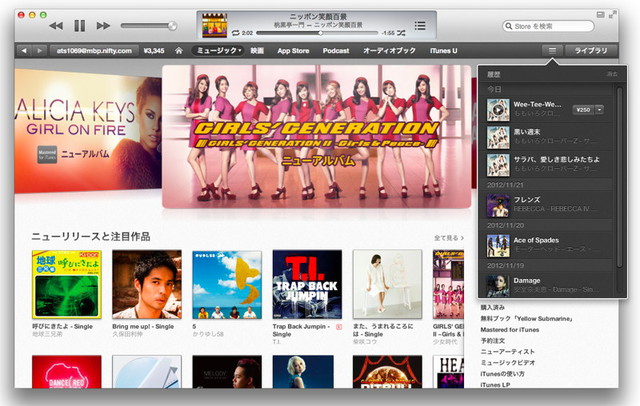This screenshot has width=640, height=406.
Task: Pause the current song
Action: pyautogui.click(x=80, y=26)
